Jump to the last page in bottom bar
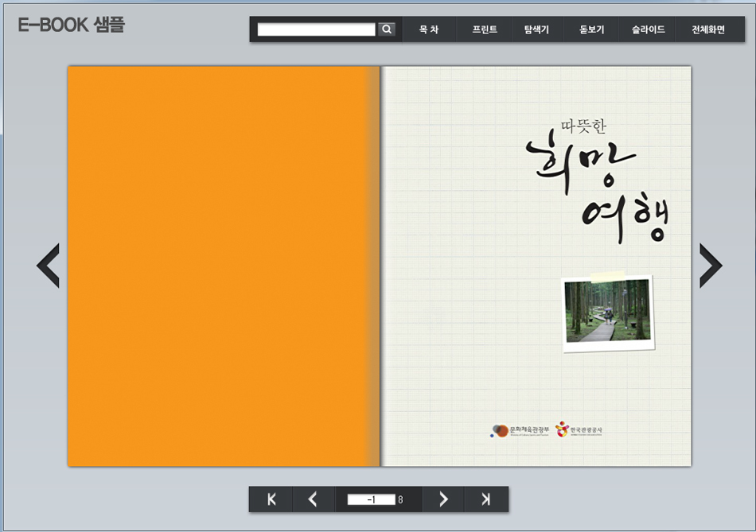756x532 pixels. [x=486, y=499]
